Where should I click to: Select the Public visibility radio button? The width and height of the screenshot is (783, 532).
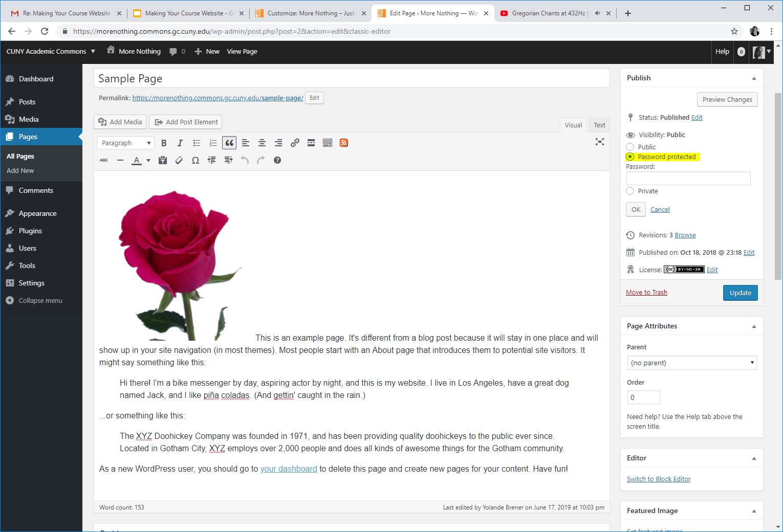(630, 147)
